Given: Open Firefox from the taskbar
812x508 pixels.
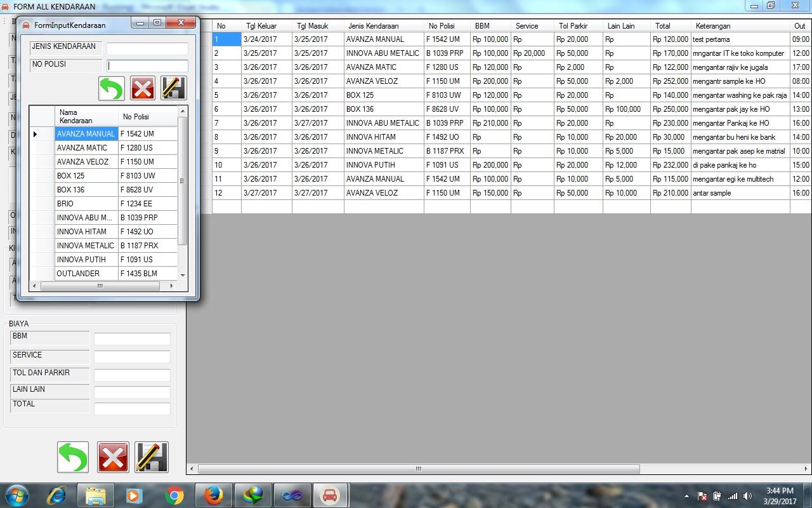Looking at the screenshot, I should 214,495.
